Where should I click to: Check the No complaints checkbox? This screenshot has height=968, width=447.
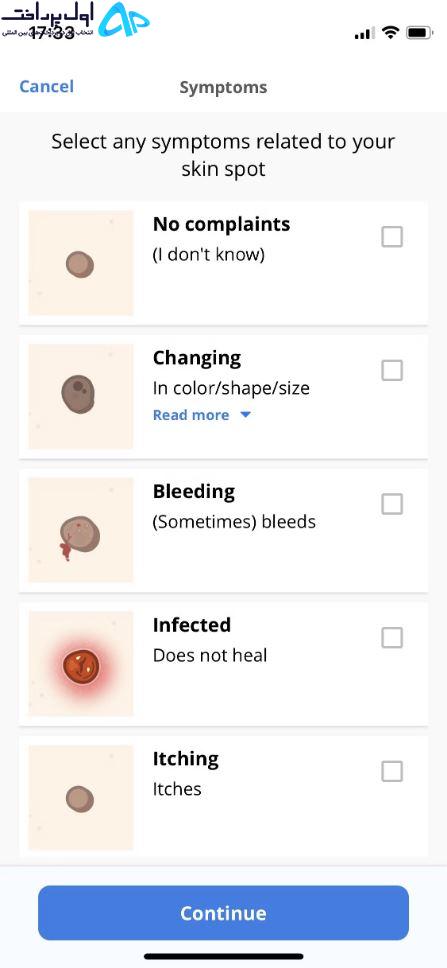click(392, 236)
